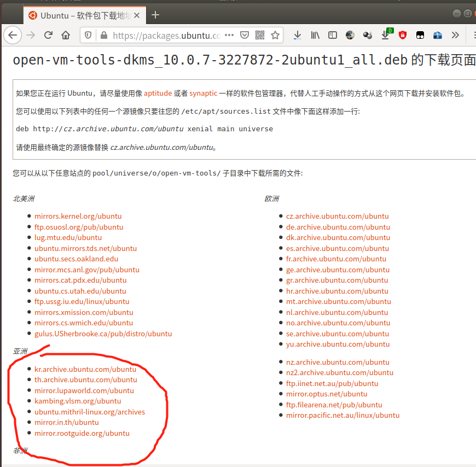This screenshot has width=476, height=467.
Task: Reload the current page
Action: click(48, 34)
